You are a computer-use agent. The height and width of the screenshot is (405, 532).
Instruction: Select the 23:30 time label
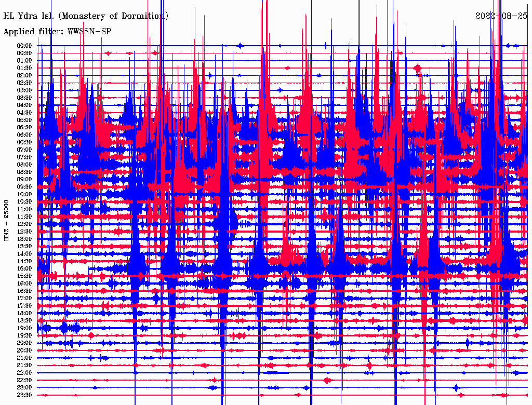pos(24,395)
